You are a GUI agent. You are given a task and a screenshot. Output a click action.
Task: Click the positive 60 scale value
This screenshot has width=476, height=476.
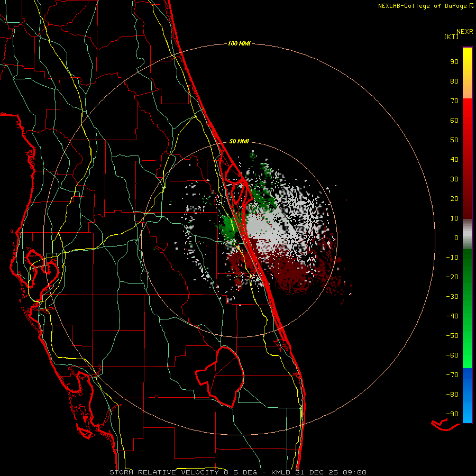coord(454,120)
